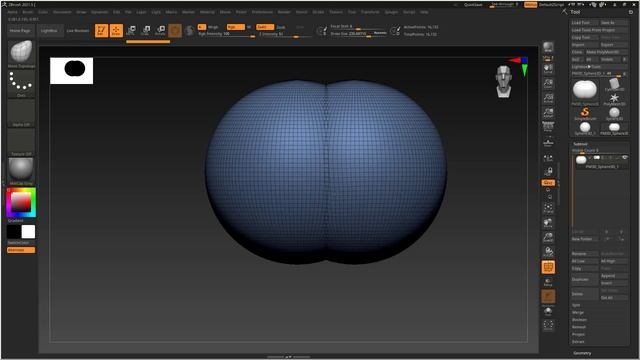Click the Frame mesh icon
The width and height of the screenshot is (640, 360).
tap(548, 209)
